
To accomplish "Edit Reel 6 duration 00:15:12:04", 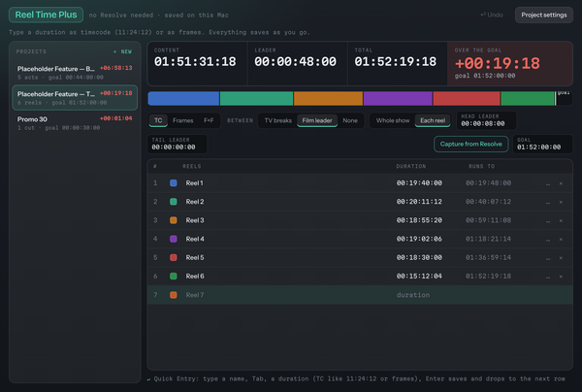I will [419, 277].
